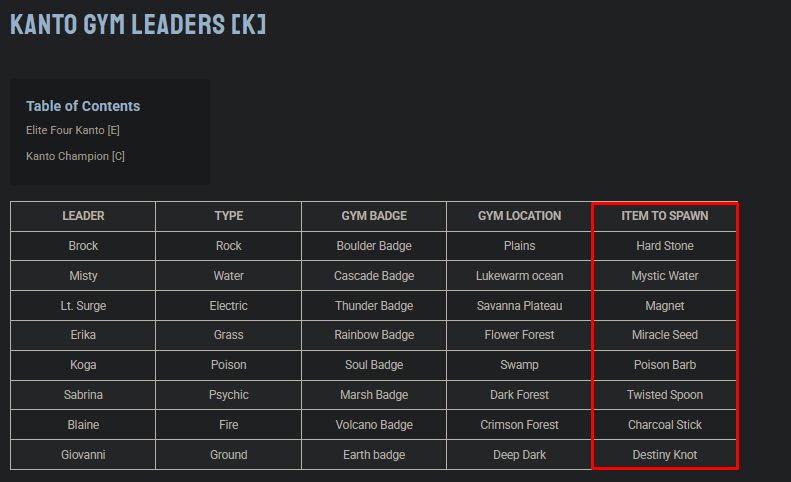Select the Brock leader cell
This screenshot has height=482, width=791.
click(x=83, y=246)
